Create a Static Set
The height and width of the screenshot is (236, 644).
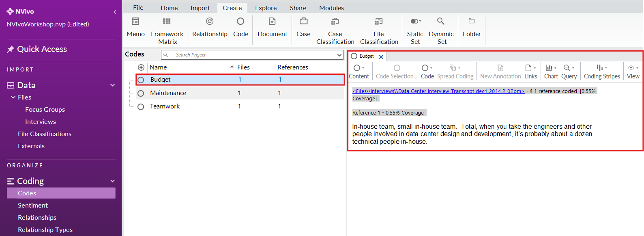[x=415, y=30]
